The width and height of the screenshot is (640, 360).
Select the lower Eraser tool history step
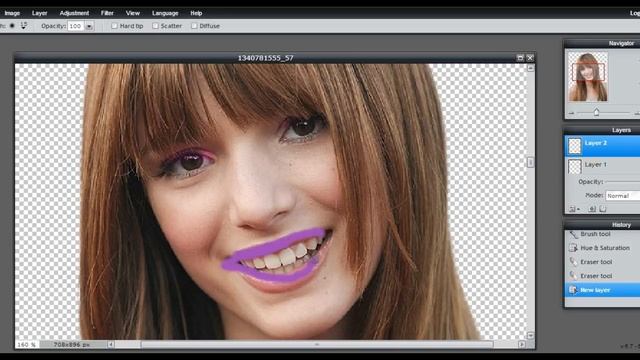(x=602, y=276)
